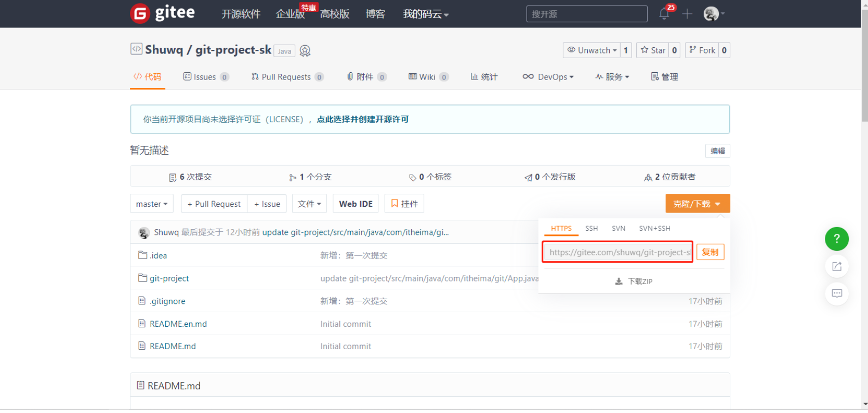Viewport: 868px width, 413px height.
Task: Toggle the bookmark 挂件 button
Action: 404,204
